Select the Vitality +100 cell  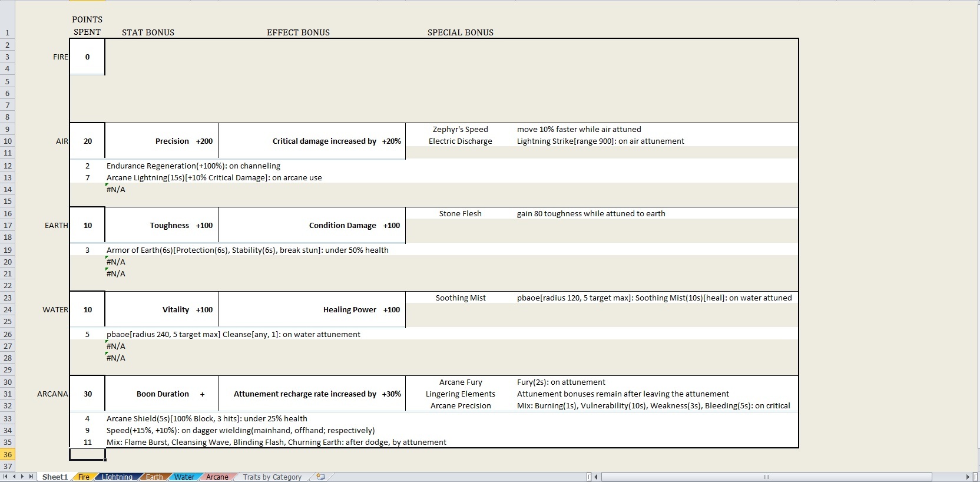pyautogui.click(x=161, y=309)
